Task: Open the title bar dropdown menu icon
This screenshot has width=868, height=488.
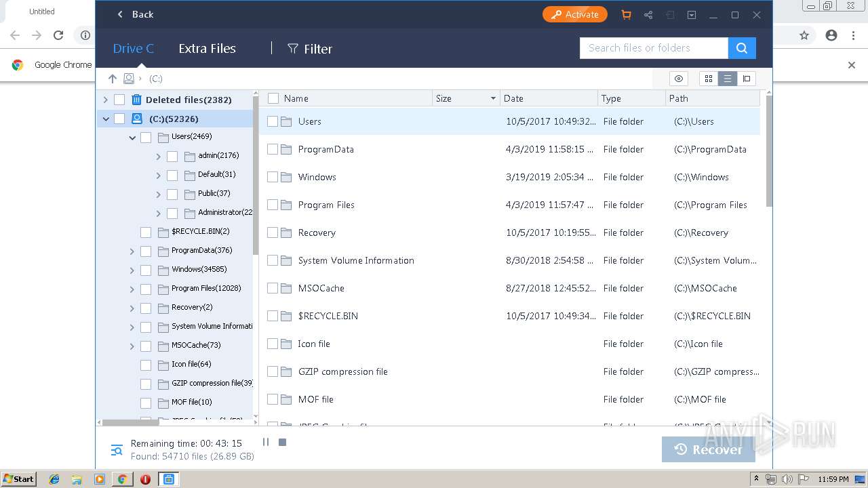Action: tap(692, 15)
